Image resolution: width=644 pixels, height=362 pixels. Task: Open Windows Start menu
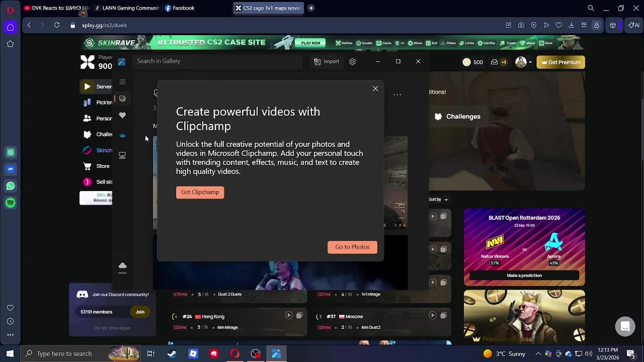click(x=10, y=353)
